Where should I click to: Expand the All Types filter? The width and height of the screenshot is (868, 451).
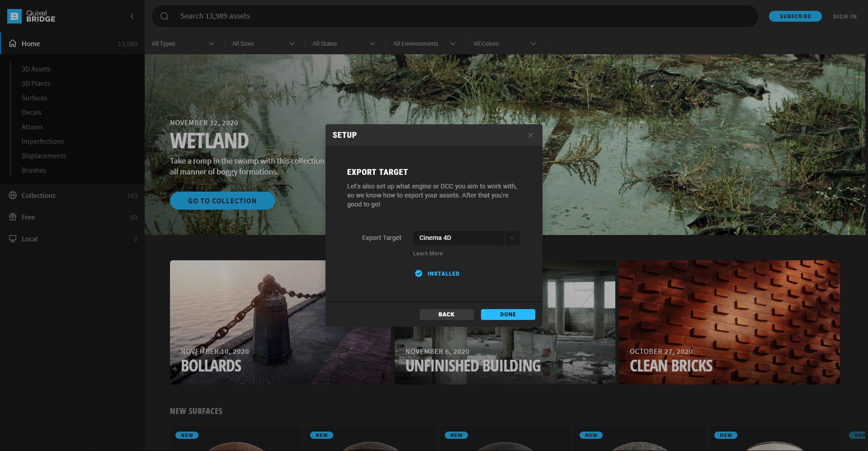coord(211,43)
